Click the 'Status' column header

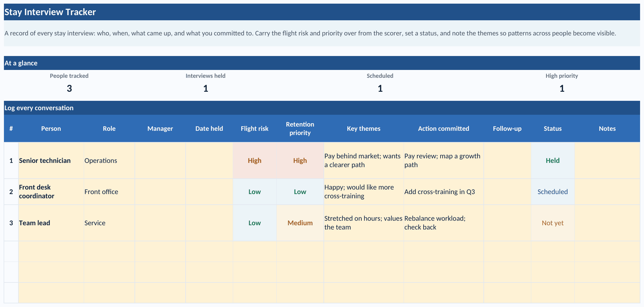click(553, 128)
